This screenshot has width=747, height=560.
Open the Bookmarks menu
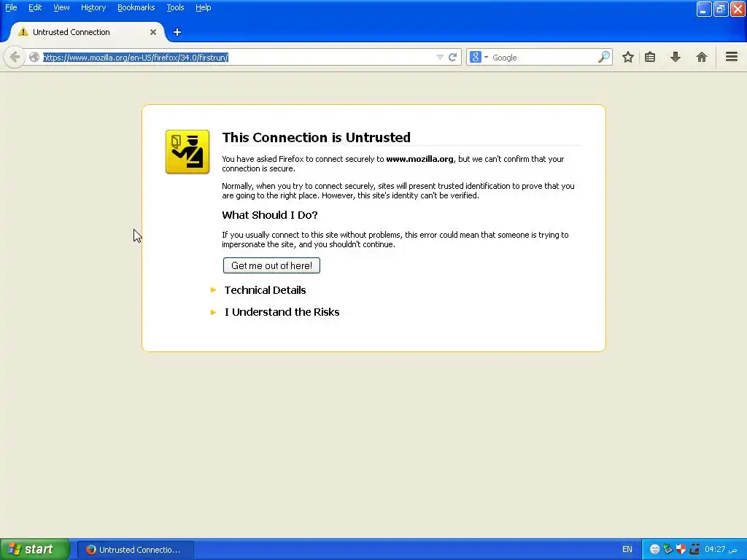coord(136,7)
